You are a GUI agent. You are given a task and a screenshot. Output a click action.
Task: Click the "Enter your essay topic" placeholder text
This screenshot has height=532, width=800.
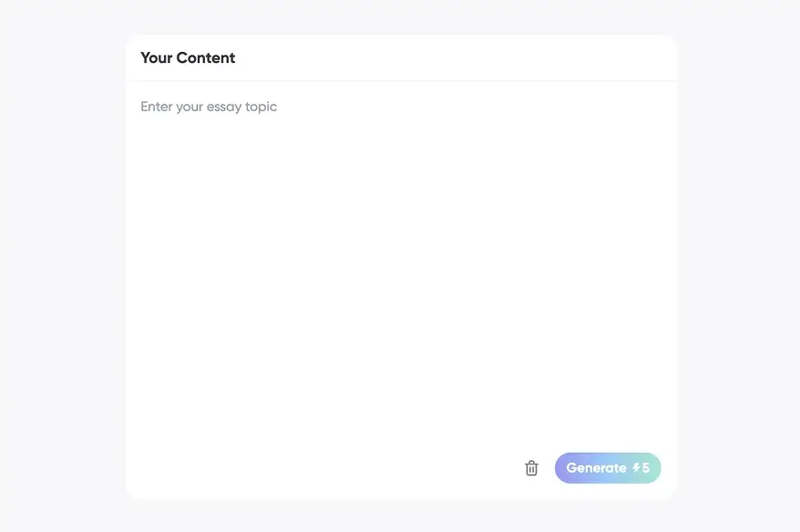pos(209,107)
